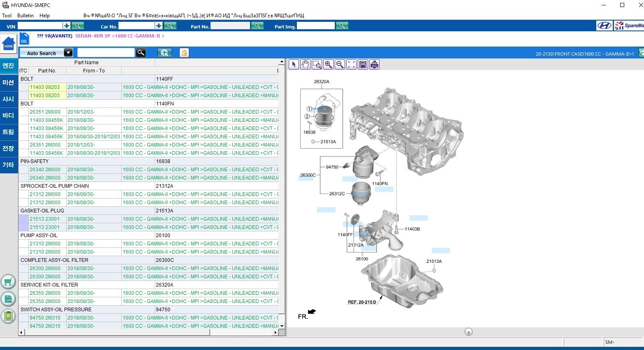The image size is (644, 350).
Task: Focus the VIN input field
Action: [x=39, y=26]
